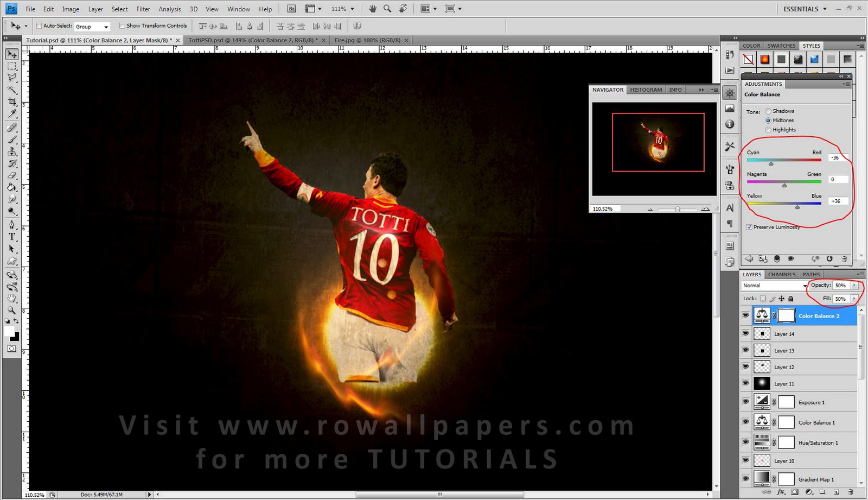Image resolution: width=868 pixels, height=500 pixels.
Task: Click the Color Balance 2 layer mask thumbnail
Action: click(x=786, y=315)
